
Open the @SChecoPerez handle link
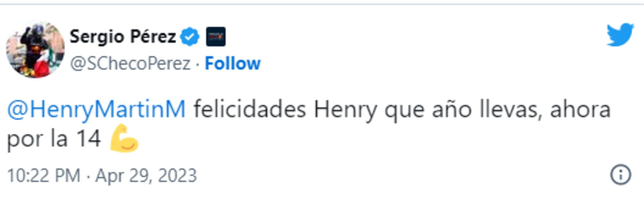click(130, 63)
